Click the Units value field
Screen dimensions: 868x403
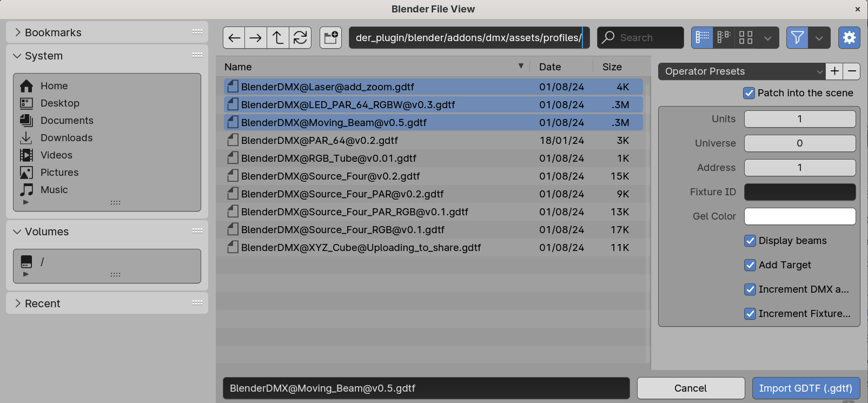800,119
